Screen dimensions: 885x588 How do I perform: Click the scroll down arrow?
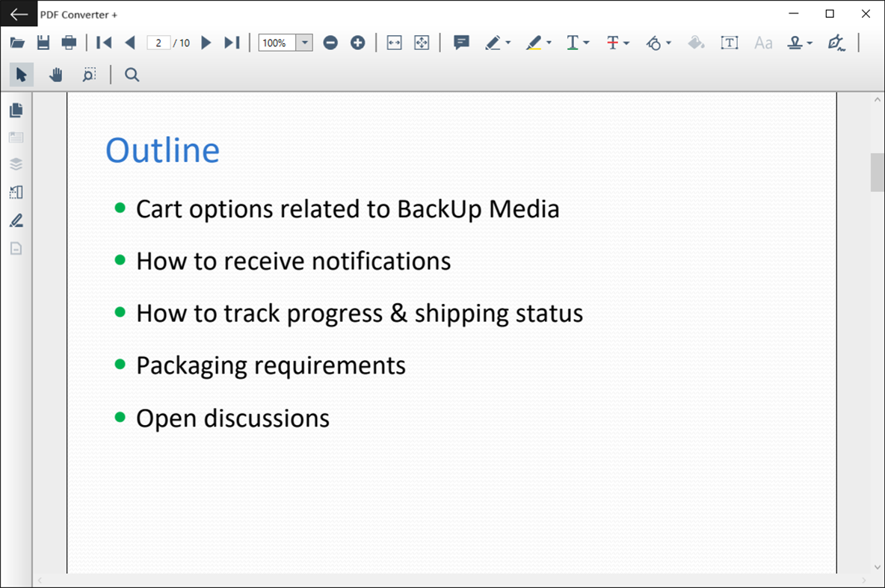(x=877, y=567)
